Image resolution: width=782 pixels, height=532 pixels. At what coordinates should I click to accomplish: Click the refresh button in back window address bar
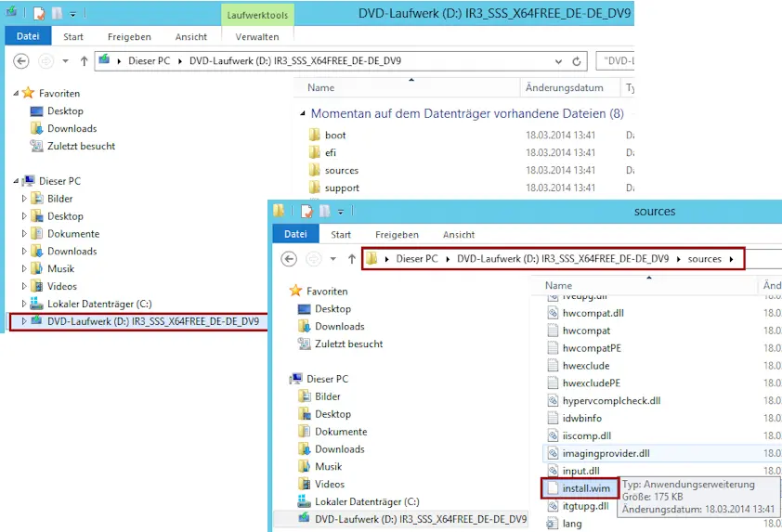[x=577, y=61]
